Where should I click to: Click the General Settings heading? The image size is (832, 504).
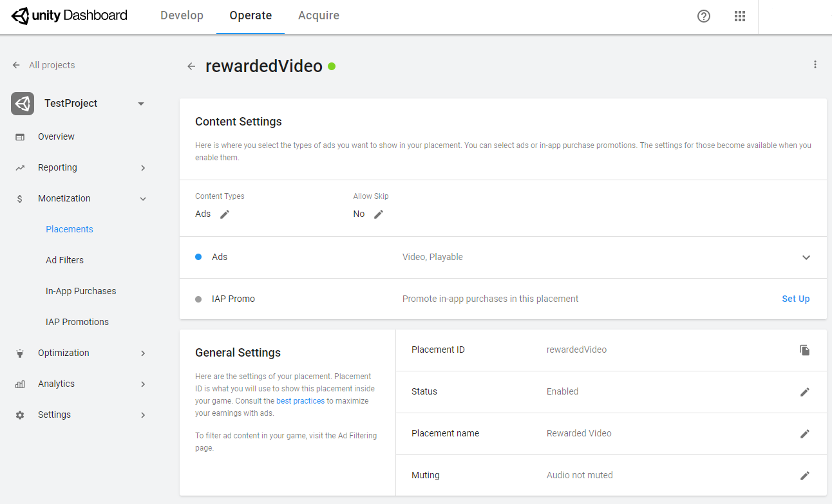click(x=238, y=353)
